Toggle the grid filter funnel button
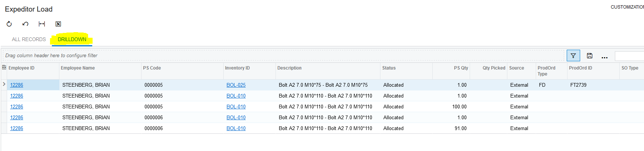Image resolution: width=644 pixels, height=151 pixels. point(573,56)
